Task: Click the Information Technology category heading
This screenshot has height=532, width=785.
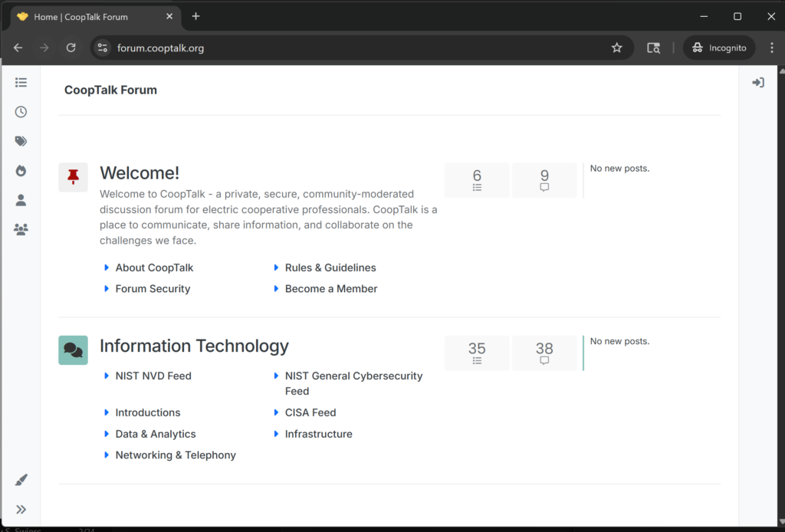Action: pos(194,346)
